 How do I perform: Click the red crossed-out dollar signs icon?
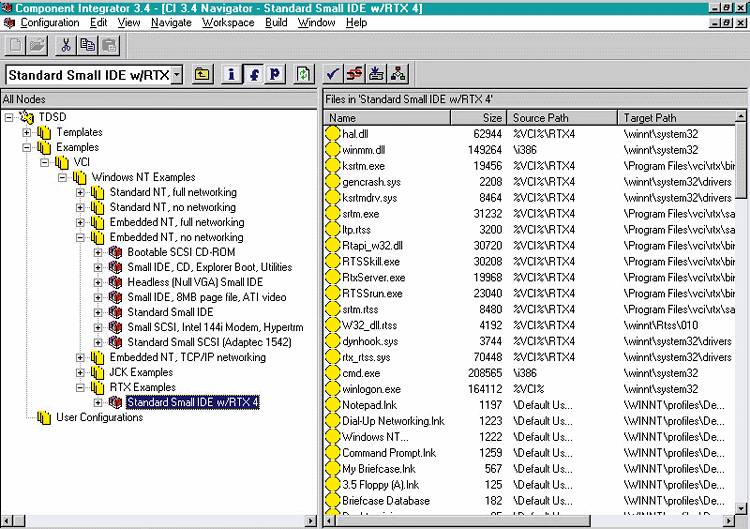coord(354,75)
